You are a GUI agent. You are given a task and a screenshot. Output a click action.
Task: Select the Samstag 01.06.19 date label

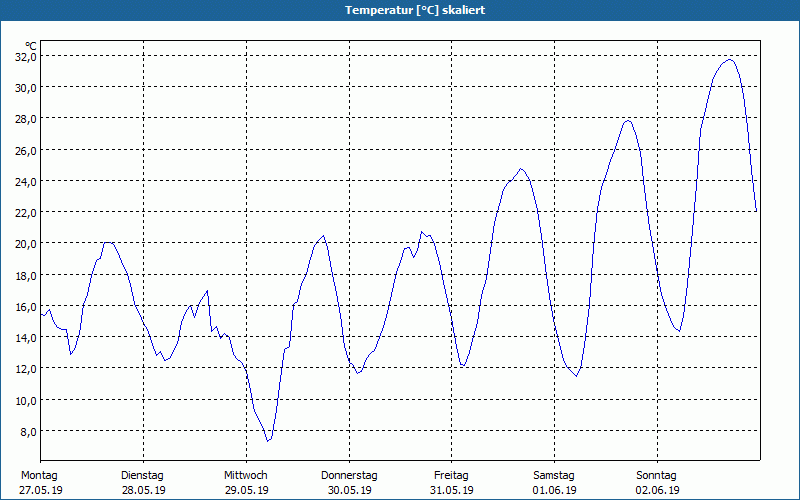[555, 483]
